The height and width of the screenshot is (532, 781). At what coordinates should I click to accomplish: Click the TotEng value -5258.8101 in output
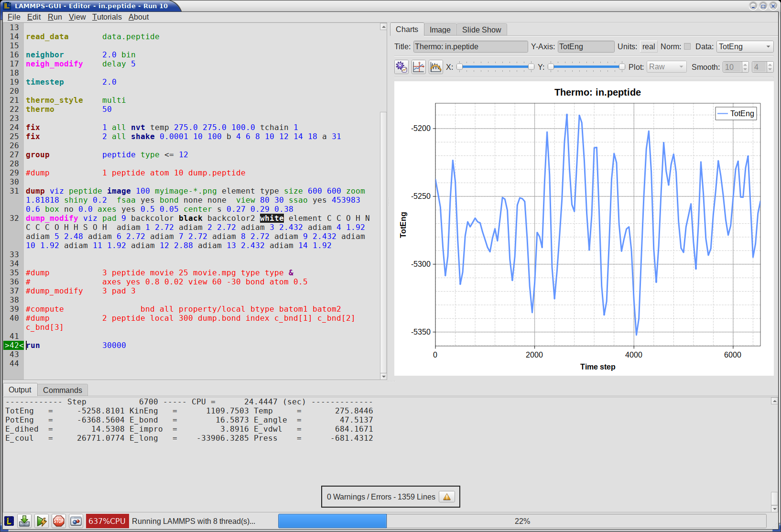click(101, 411)
